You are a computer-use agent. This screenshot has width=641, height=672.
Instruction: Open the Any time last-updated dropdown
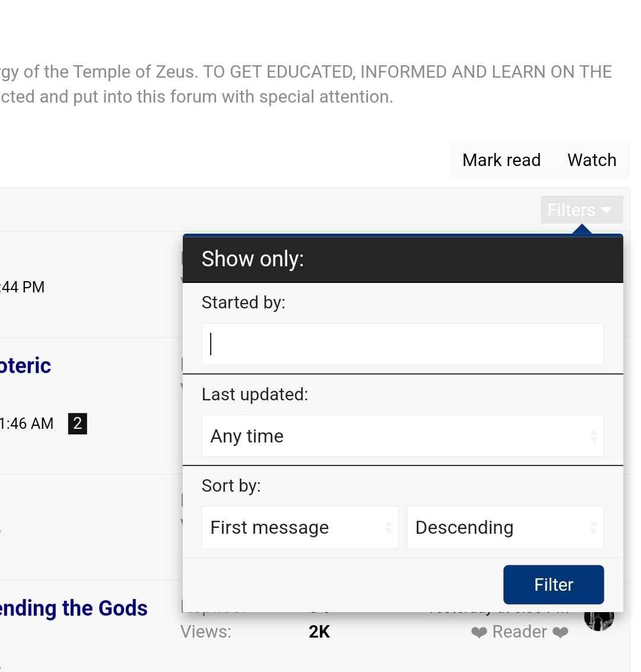(x=402, y=436)
